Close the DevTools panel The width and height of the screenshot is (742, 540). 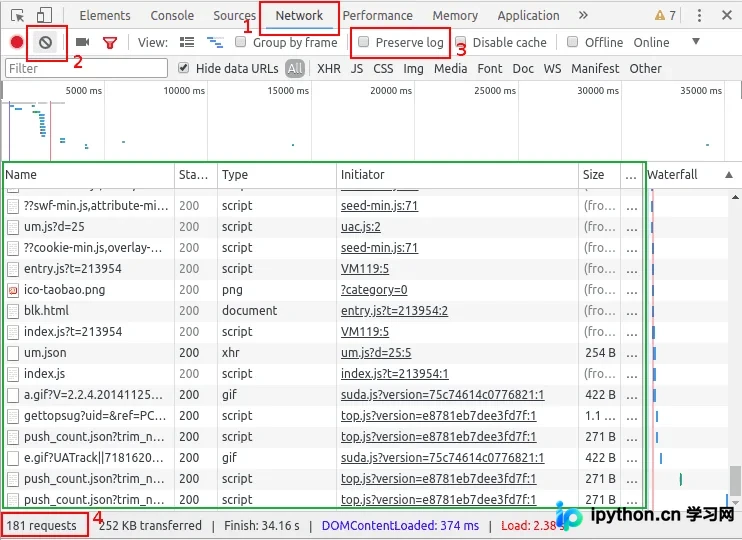pyautogui.click(x=727, y=15)
